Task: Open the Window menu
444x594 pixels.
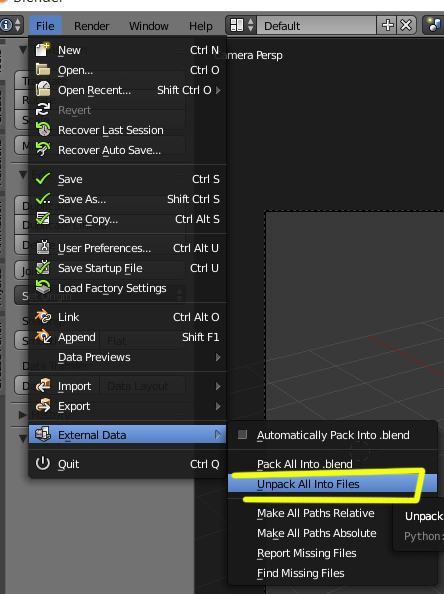Action: [149, 26]
